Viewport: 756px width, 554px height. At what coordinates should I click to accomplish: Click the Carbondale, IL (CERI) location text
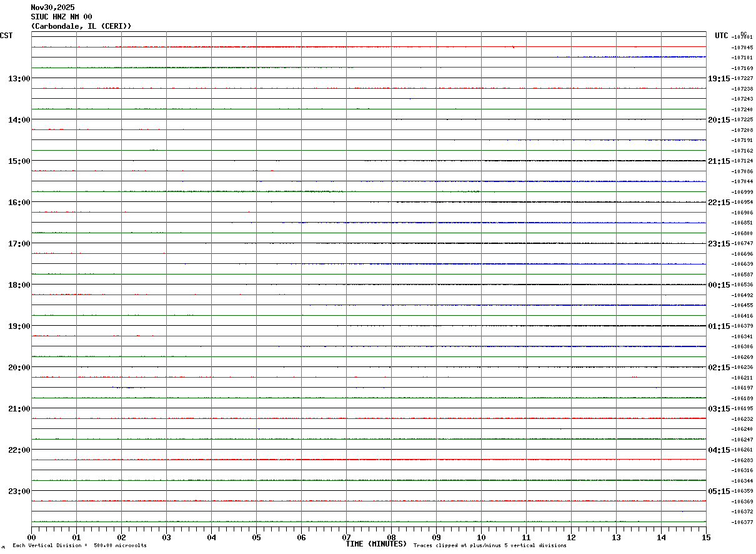[x=81, y=26]
